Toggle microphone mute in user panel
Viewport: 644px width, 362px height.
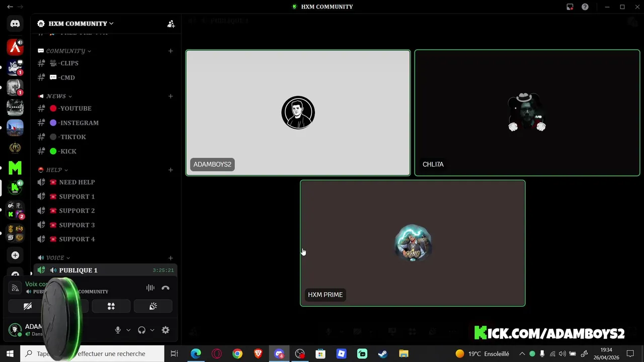pyautogui.click(x=118, y=330)
